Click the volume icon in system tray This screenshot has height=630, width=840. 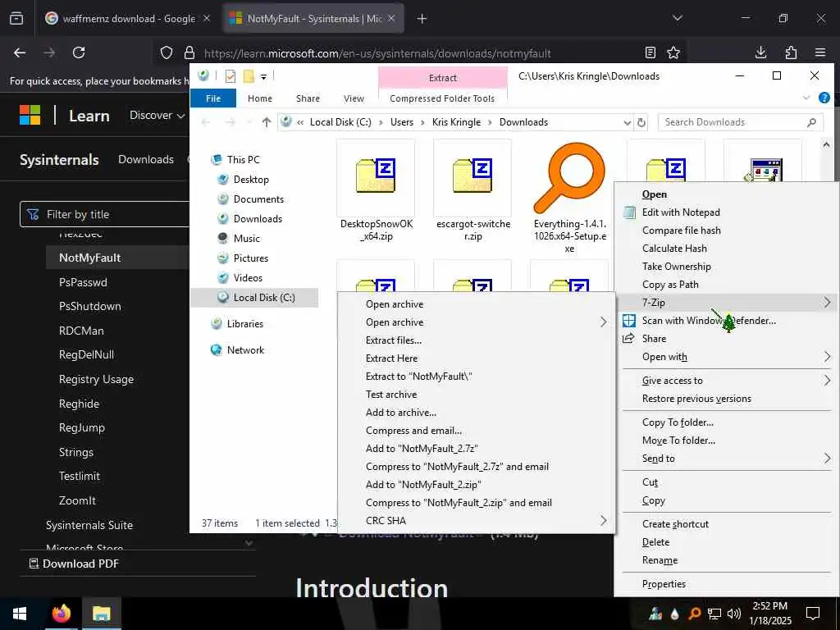[734, 614]
